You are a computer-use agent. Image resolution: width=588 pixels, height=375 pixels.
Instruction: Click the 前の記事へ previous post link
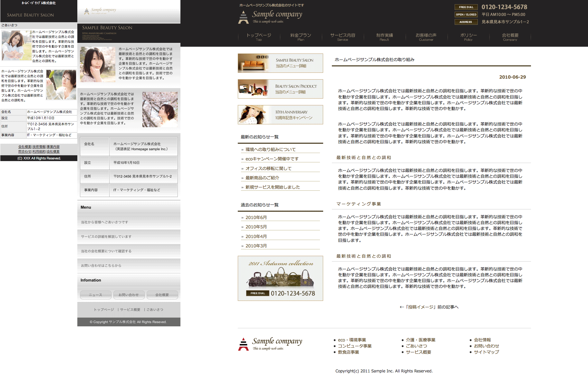[x=429, y=307]
